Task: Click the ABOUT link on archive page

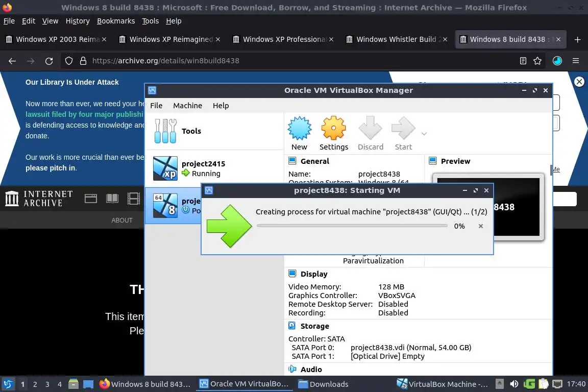Action: [122, 220]
